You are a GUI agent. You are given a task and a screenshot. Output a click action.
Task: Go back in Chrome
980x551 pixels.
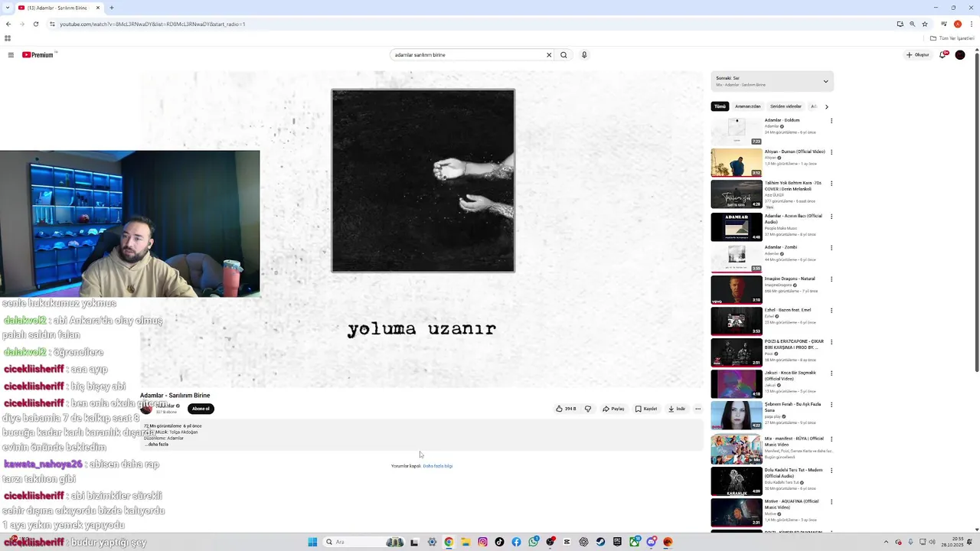click(8, 24)
